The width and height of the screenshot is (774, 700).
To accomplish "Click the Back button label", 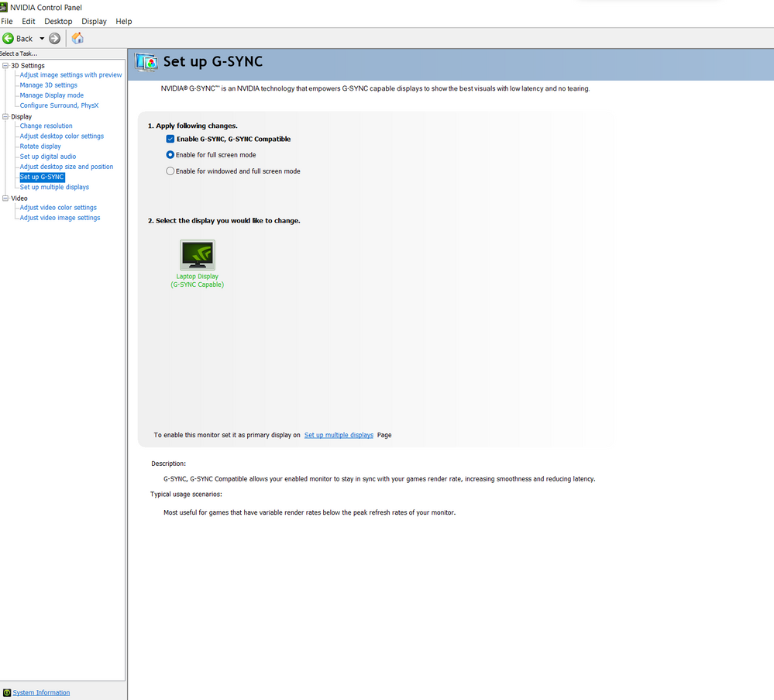I will click(x=24, y=39).
